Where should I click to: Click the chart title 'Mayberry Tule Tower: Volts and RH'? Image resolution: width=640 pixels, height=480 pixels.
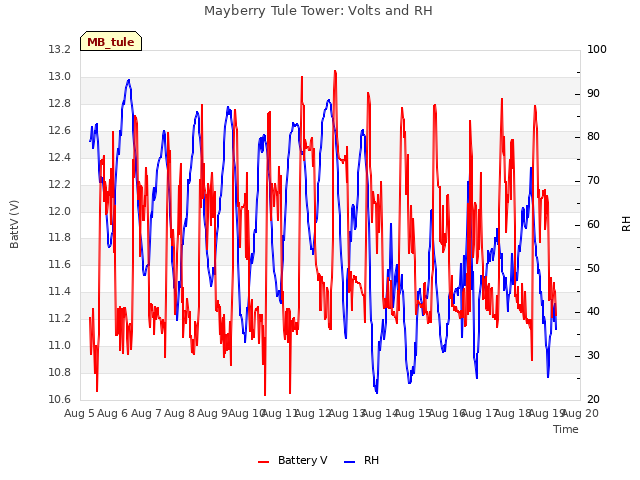[318, 11]
